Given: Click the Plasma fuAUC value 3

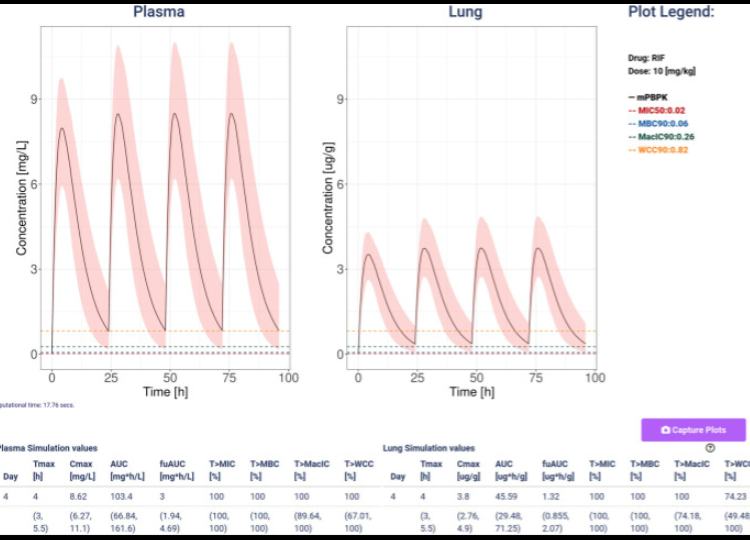Looking at the screenshot, I should (162, 496).
